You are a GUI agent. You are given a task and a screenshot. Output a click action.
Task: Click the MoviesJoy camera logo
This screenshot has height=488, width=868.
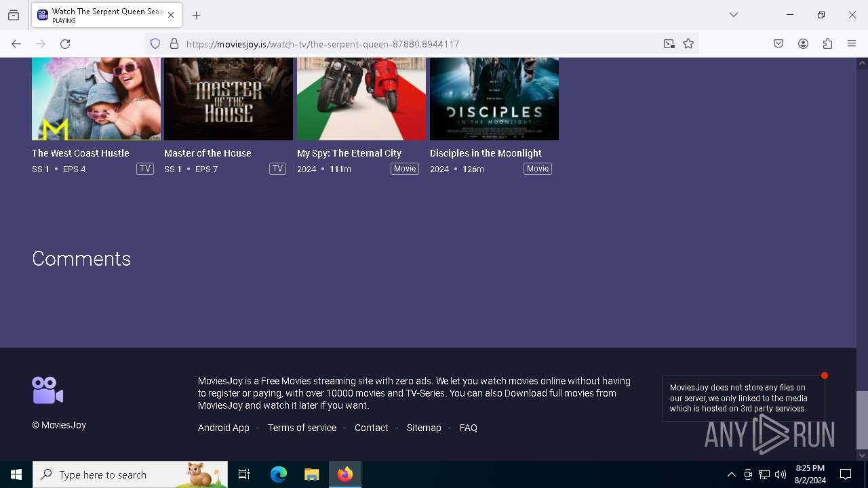click(x=47, y=390)
